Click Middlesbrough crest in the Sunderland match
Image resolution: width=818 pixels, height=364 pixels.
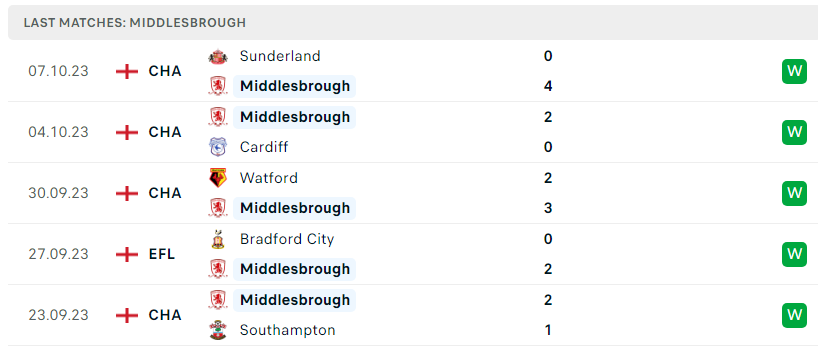[218, 86]
